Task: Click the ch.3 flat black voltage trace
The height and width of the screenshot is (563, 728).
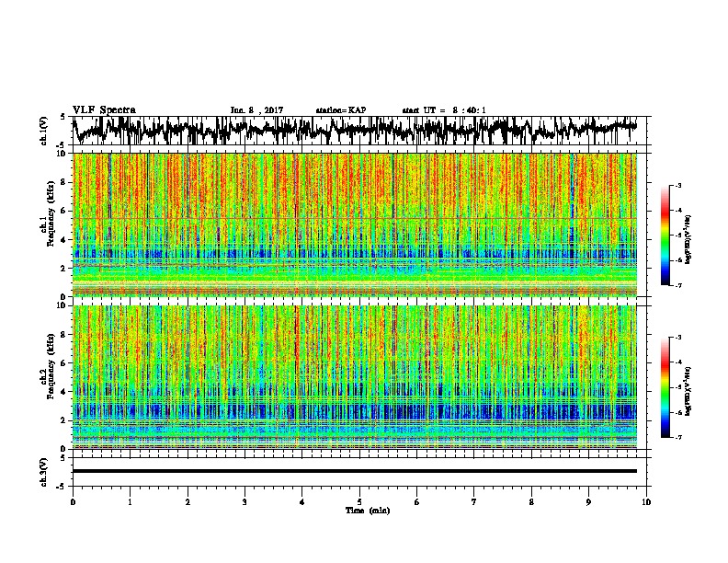Action: [x=355, y=471]
